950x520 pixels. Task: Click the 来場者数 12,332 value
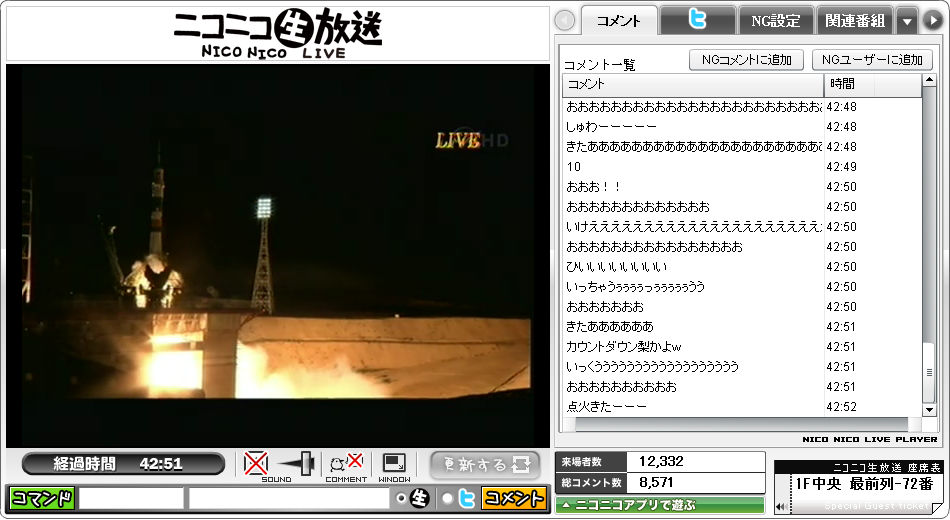click(696, 462)
